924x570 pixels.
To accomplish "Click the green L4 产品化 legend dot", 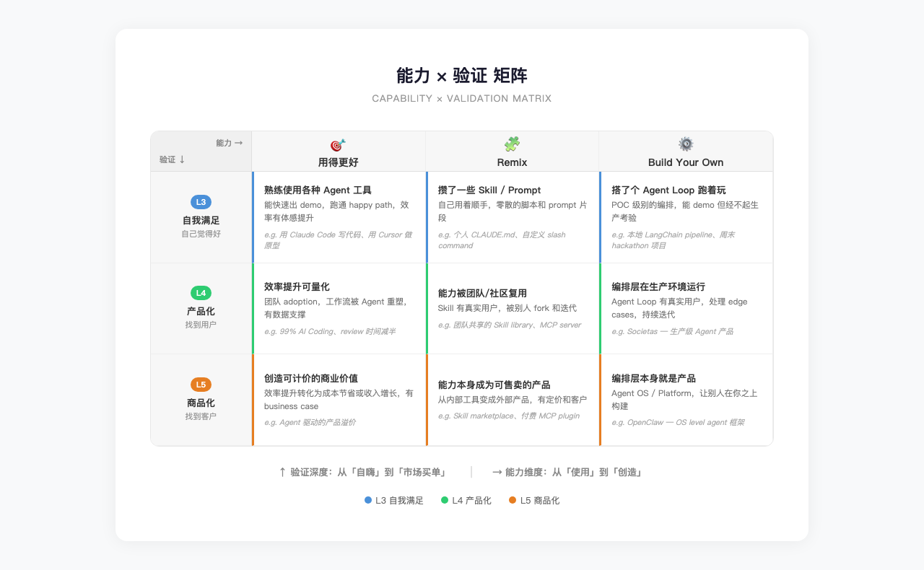I will pyautogui.click(x=445, y=500).
